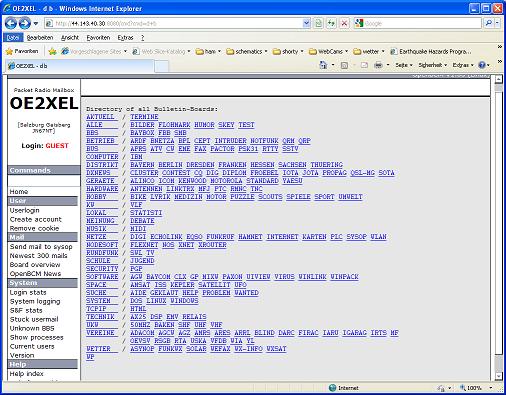Image resolution: width=506 pixels, height=395 pixels.
Task: Open Help index link
Action: [x=26, y=374]
